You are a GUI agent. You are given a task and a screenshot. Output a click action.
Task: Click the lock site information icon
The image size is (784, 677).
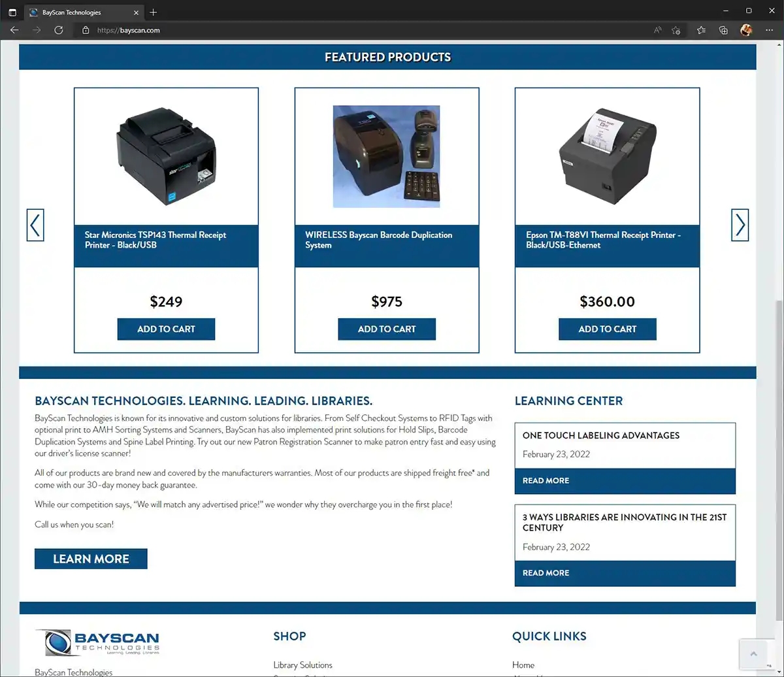[85, 30]
